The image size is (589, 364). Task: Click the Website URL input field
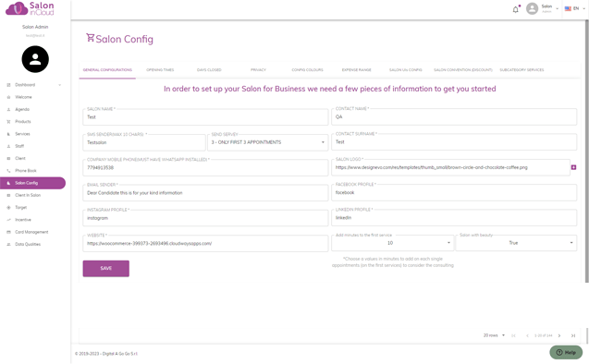205,244
